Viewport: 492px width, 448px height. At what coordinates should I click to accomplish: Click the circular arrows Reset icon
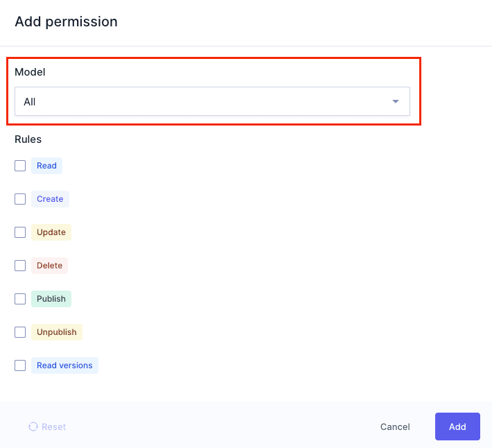(33, 427)
